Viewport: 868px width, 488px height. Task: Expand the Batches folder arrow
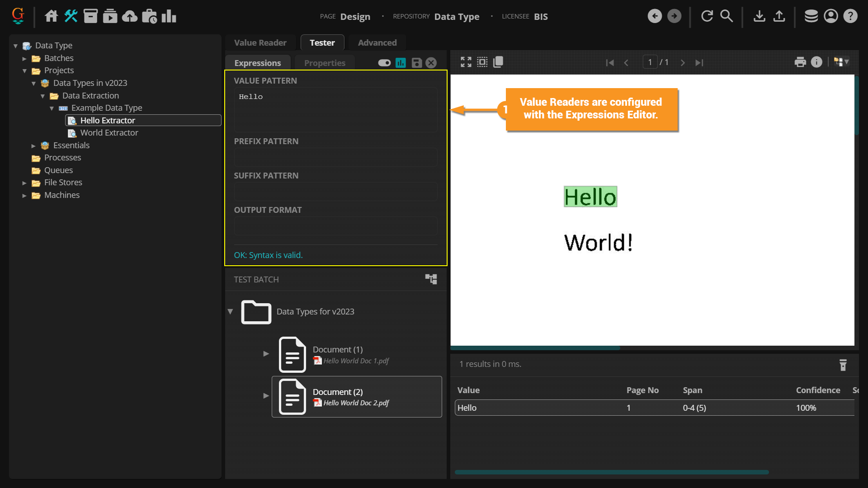pos(24,58)
